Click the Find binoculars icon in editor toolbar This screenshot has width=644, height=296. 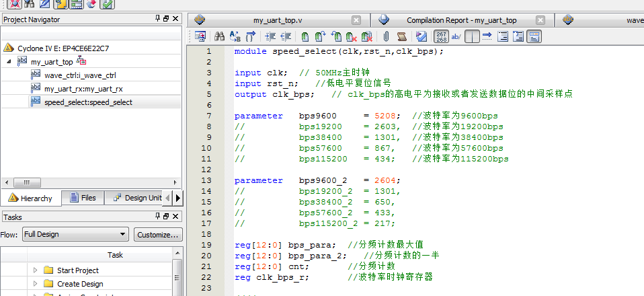click(x=219, y=36)
